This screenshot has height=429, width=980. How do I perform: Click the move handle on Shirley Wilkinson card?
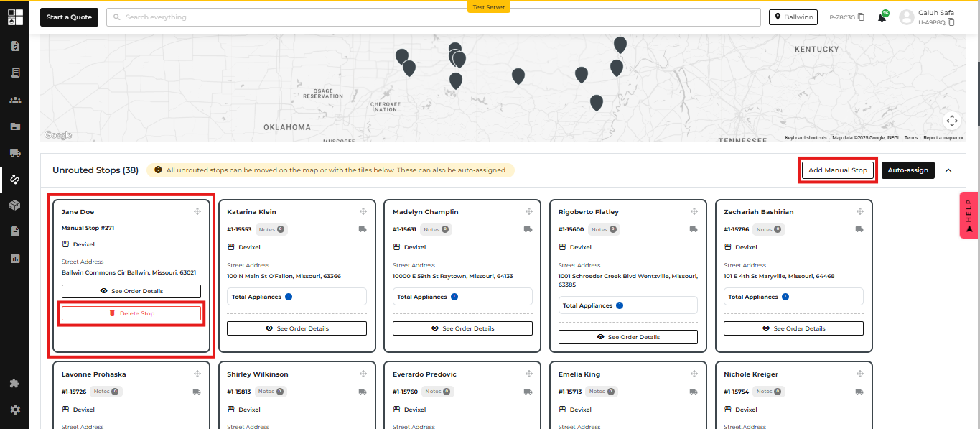pyautogui.click(x=363, y=374)
